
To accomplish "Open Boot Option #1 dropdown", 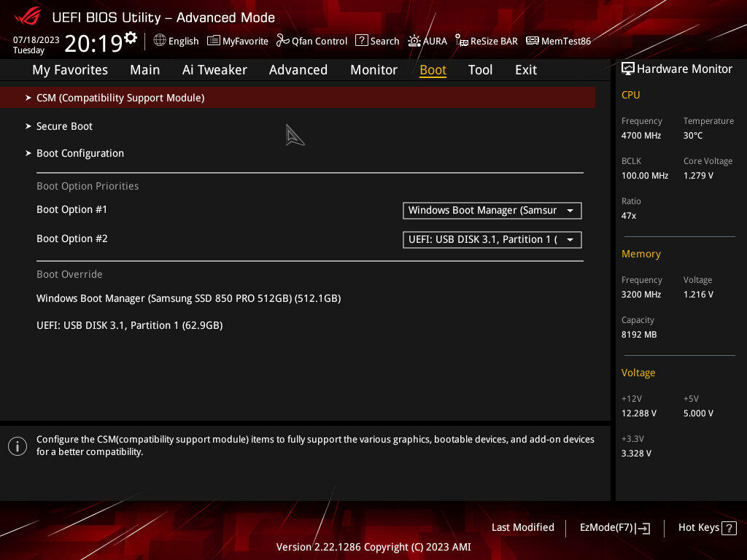I will pos(492,211).
